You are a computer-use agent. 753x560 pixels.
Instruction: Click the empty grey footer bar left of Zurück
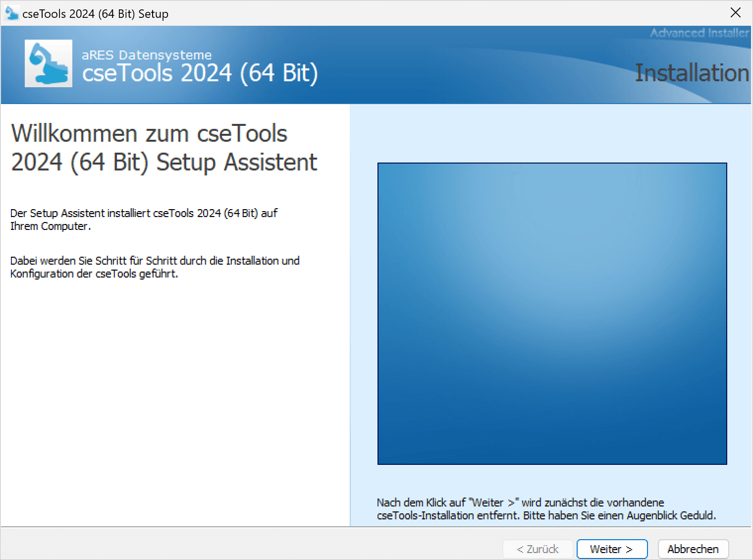point(248,544)
